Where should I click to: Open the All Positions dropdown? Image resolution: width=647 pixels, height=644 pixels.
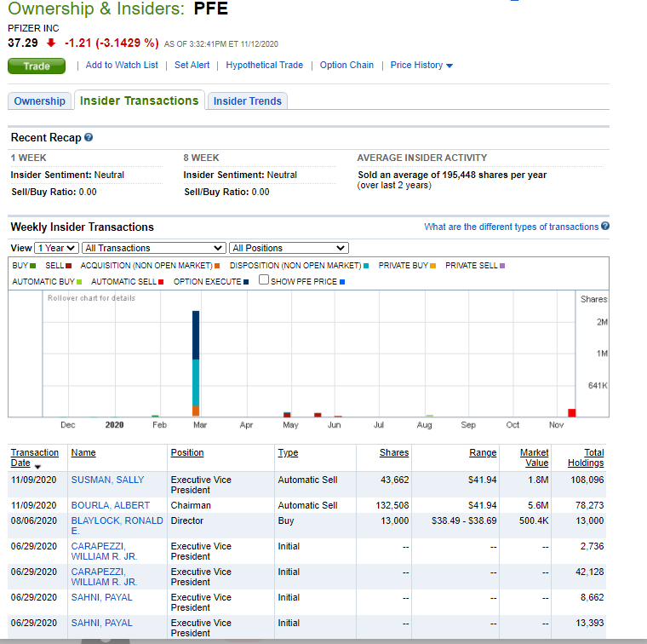pos(289,248)
